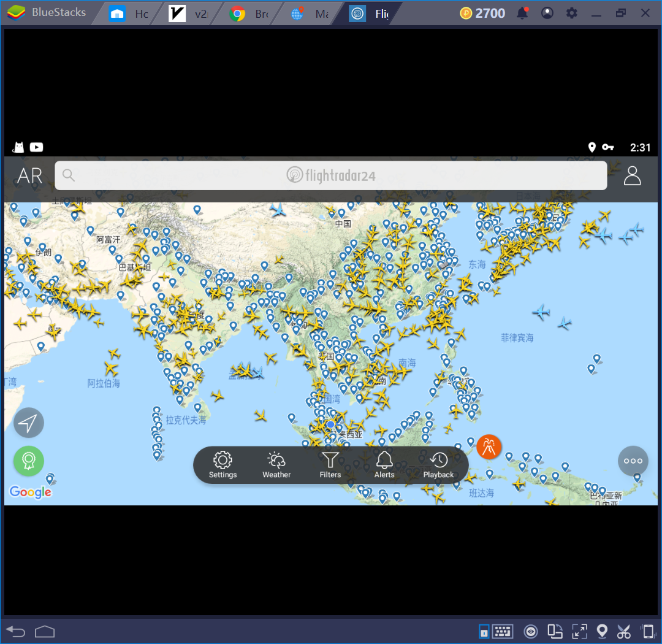662x644 pixels.
Task: Click the multi-instance windows icon
Action: 555,632
